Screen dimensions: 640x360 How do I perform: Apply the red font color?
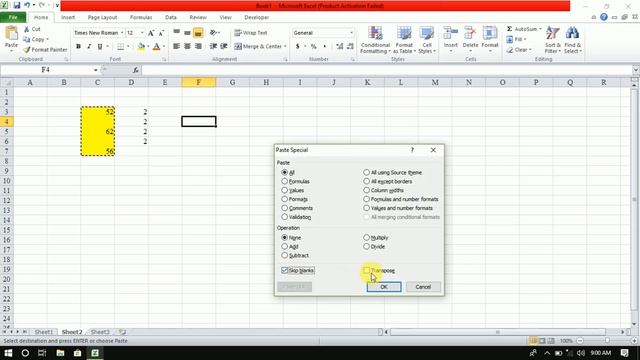pos(156,47)
